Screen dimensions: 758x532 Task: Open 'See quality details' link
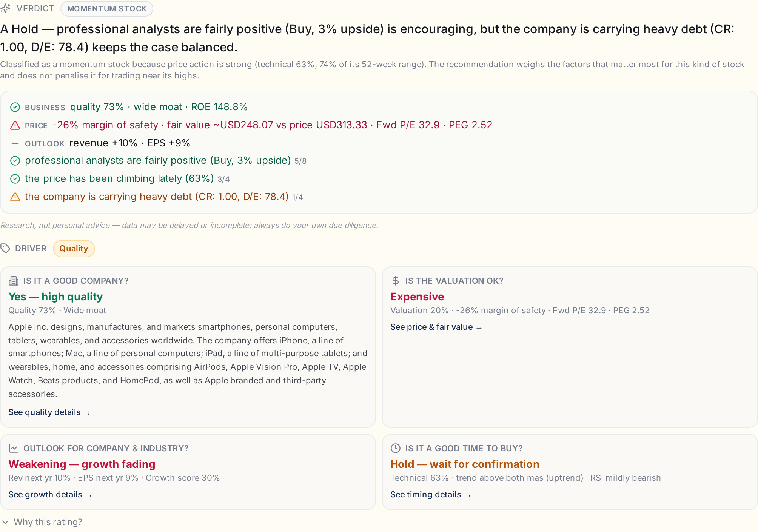click(x=49, y=412)
